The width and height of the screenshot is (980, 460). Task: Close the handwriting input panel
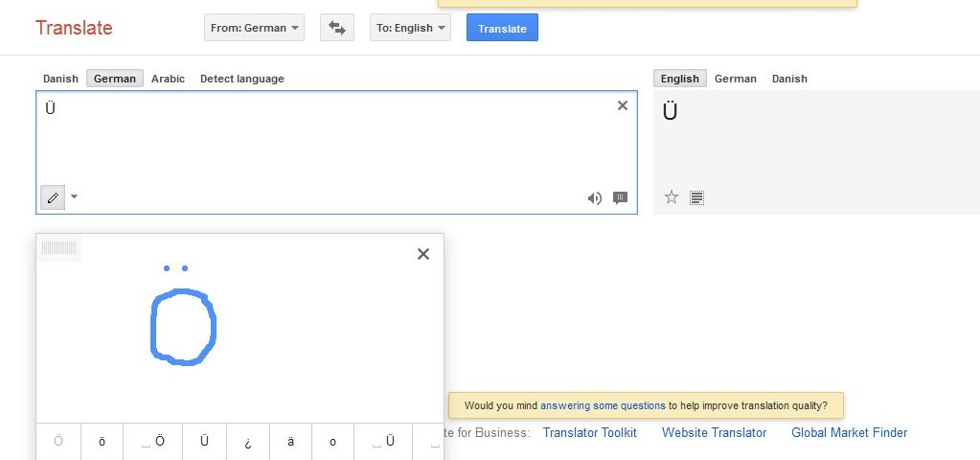click(423, 254)
